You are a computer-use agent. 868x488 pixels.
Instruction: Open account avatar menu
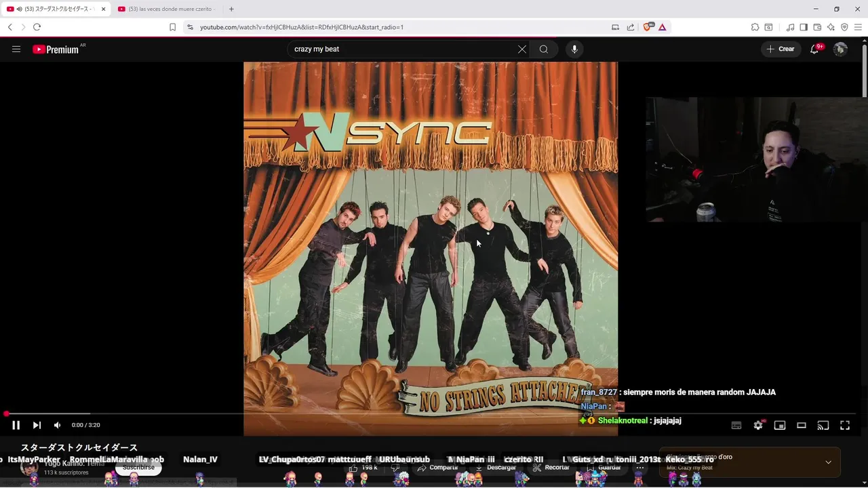point(840,49)
